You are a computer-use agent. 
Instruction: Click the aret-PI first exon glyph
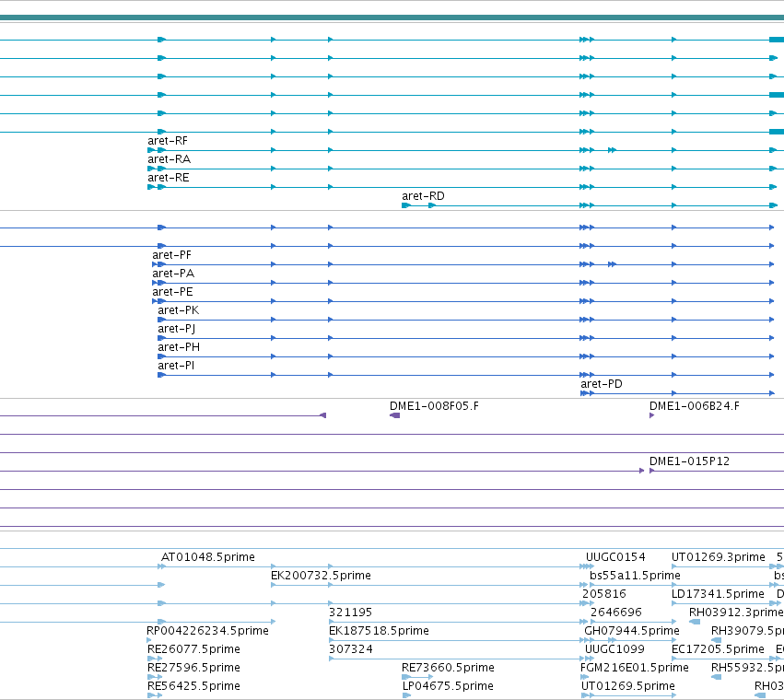click(x=161, y=375)
